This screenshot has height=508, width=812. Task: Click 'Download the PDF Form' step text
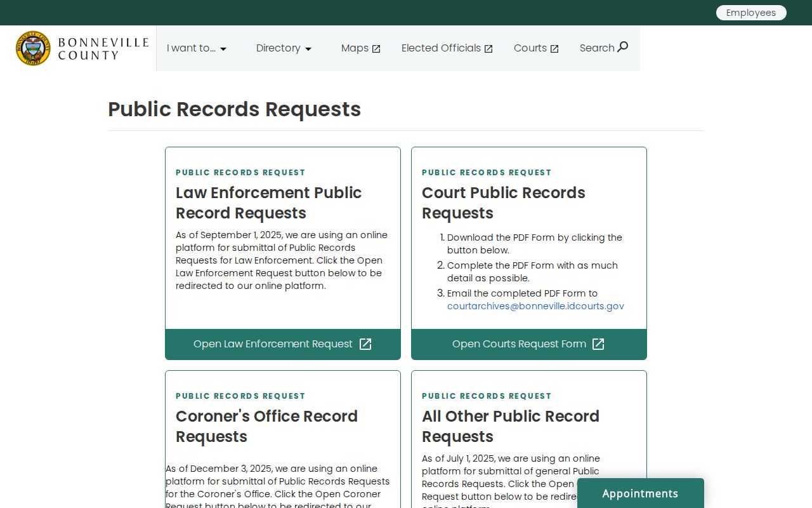[535, 244]
